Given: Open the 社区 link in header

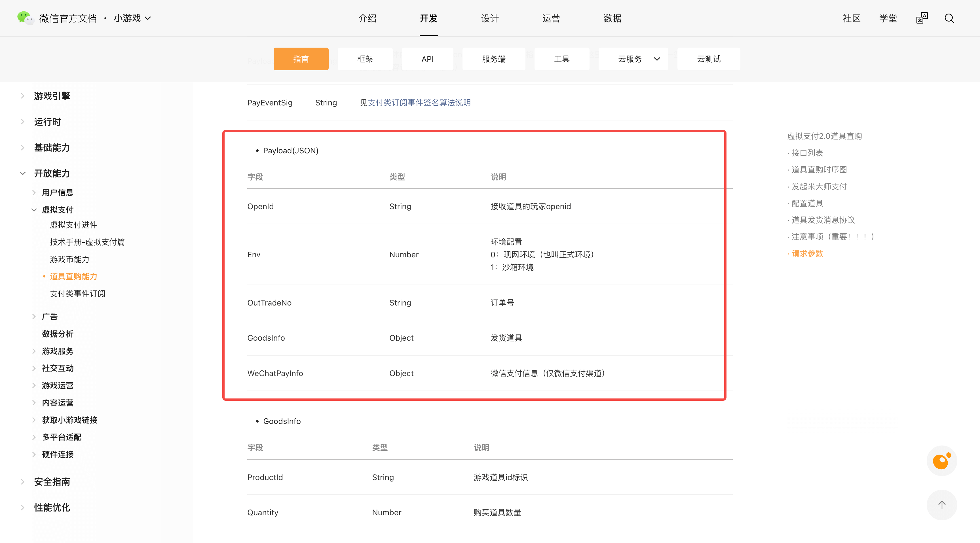Looking at the screenshot, I should tap(852, 18).
